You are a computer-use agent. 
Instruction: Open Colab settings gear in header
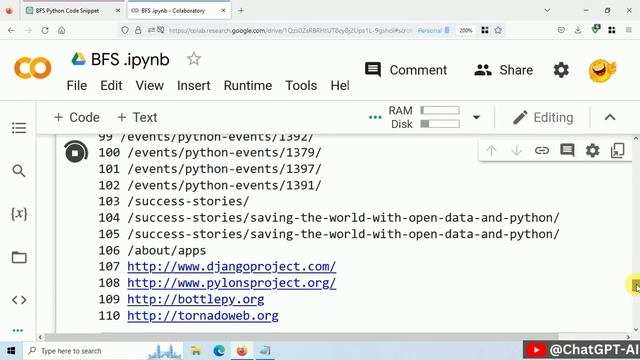[561, 70]
